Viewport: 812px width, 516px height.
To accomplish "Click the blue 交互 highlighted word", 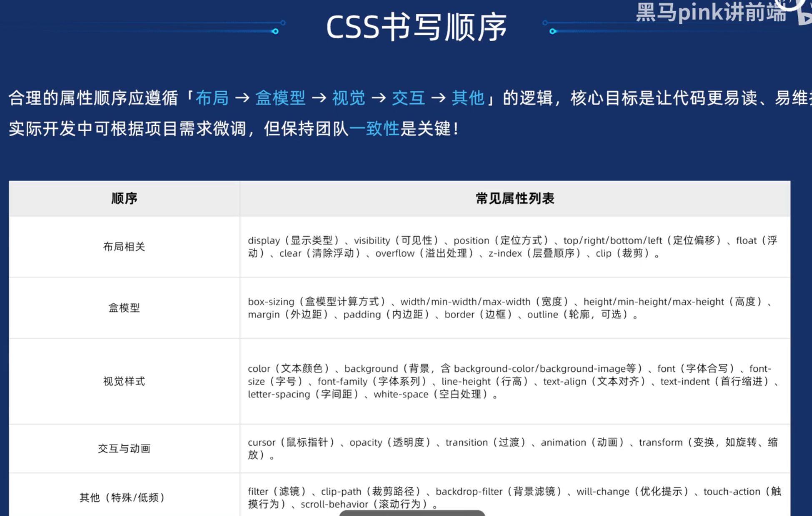I will [x=409, y=98].
